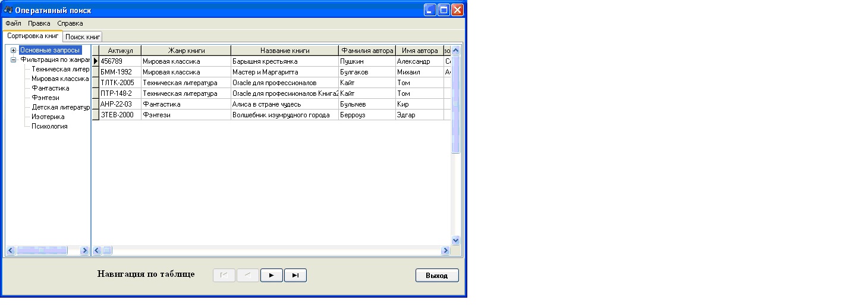Click the tree horizontal scrollbar thumb

point(41,251)
